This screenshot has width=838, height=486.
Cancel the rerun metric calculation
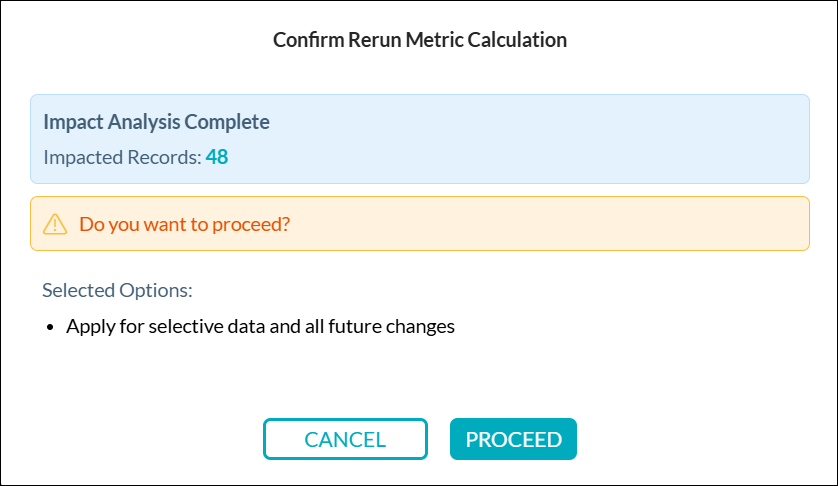(345, 439)
